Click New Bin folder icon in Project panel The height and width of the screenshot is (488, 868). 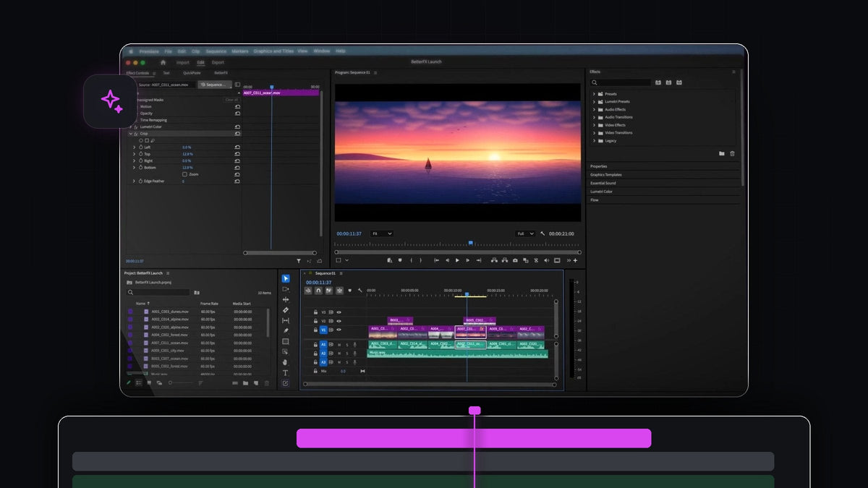click(246, 383)
